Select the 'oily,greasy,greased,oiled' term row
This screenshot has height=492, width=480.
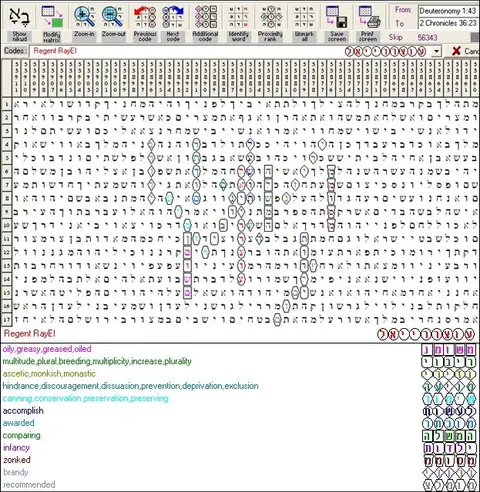click(x=47, y=349)
